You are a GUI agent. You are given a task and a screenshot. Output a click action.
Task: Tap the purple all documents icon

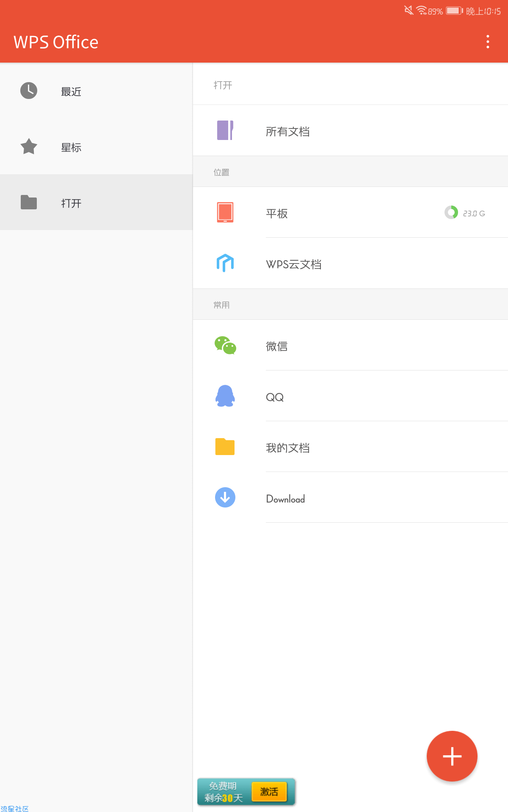[225, 130]
